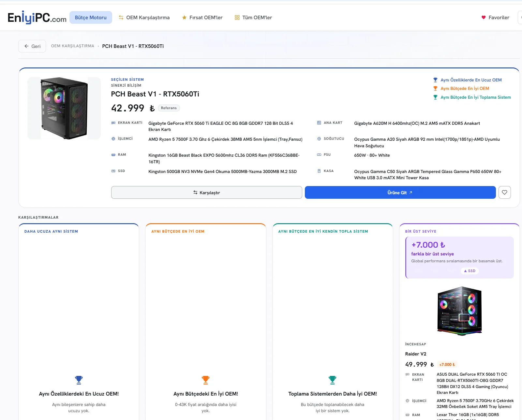Click the breadcrumb text PCH Beast V1 - RTX5060Ti
Image resolution: width=522 pixels, height=420 pixels.
(133, 46)
